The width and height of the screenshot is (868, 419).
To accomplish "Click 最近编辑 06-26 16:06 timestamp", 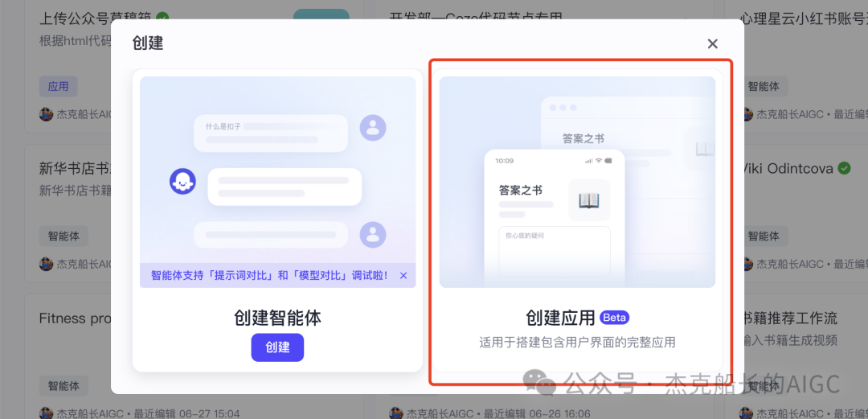I will (x=537, y=413).
